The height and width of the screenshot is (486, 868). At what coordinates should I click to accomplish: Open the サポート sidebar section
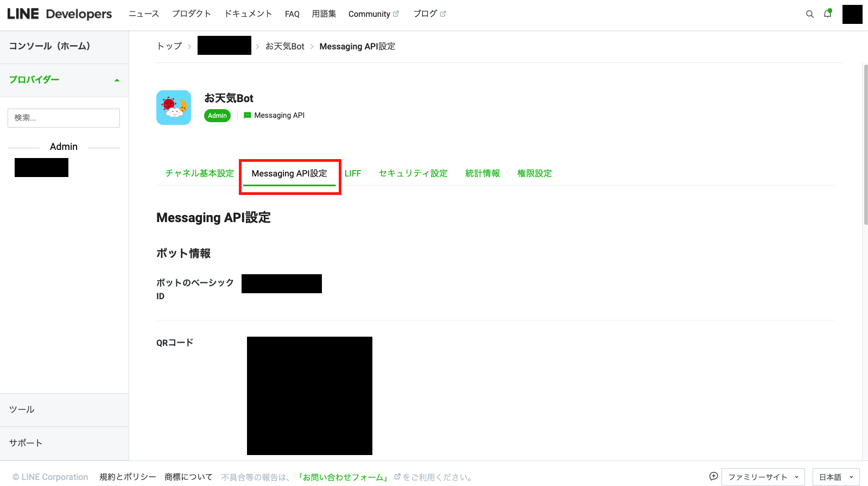pyautogui.click(x=64, y=443)
